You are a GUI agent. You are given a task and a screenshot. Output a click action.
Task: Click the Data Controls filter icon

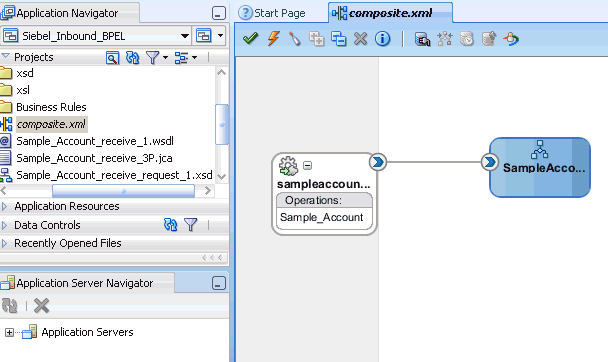[190, 224]
